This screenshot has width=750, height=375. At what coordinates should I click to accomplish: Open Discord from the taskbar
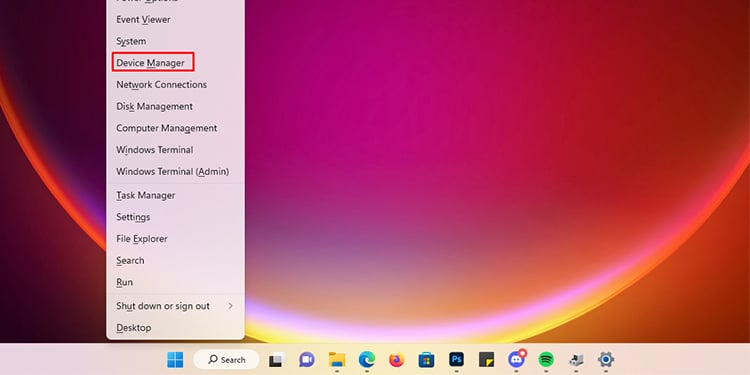click(516, 359)
